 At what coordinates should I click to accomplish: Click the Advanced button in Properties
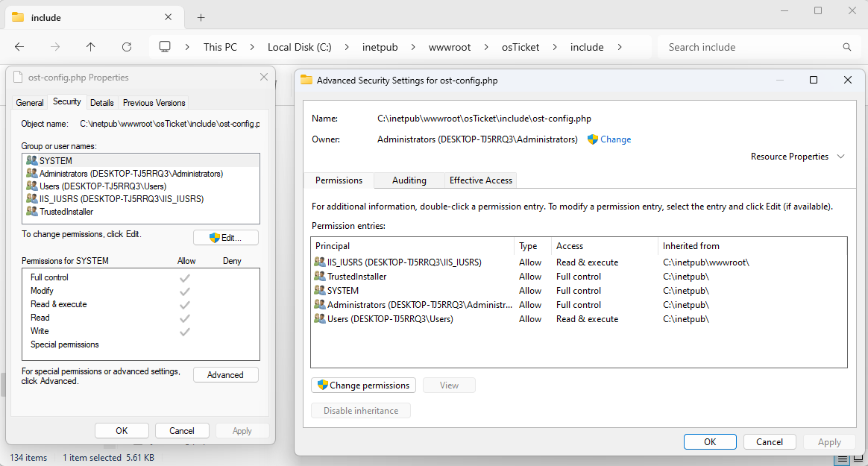click(225, 375)
